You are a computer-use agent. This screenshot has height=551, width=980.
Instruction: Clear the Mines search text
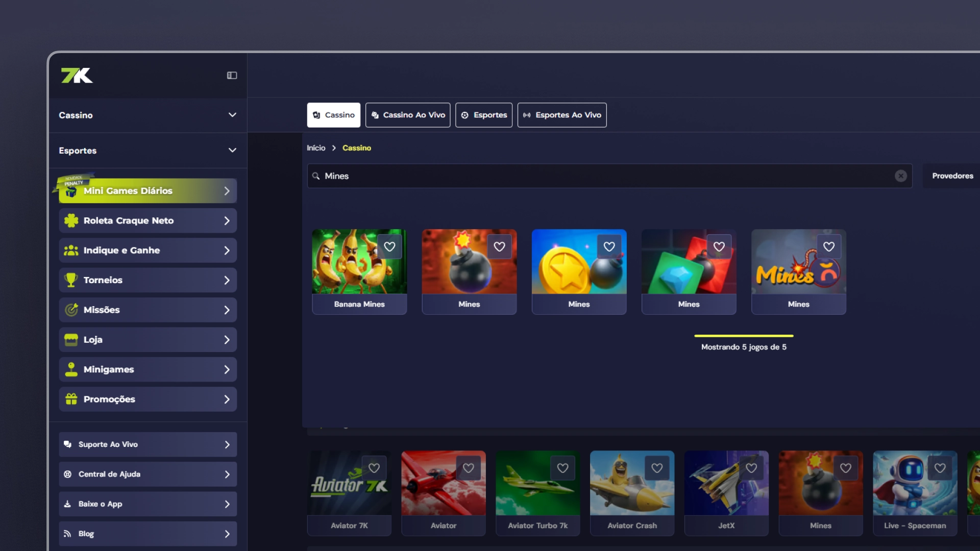pos(901,176)
